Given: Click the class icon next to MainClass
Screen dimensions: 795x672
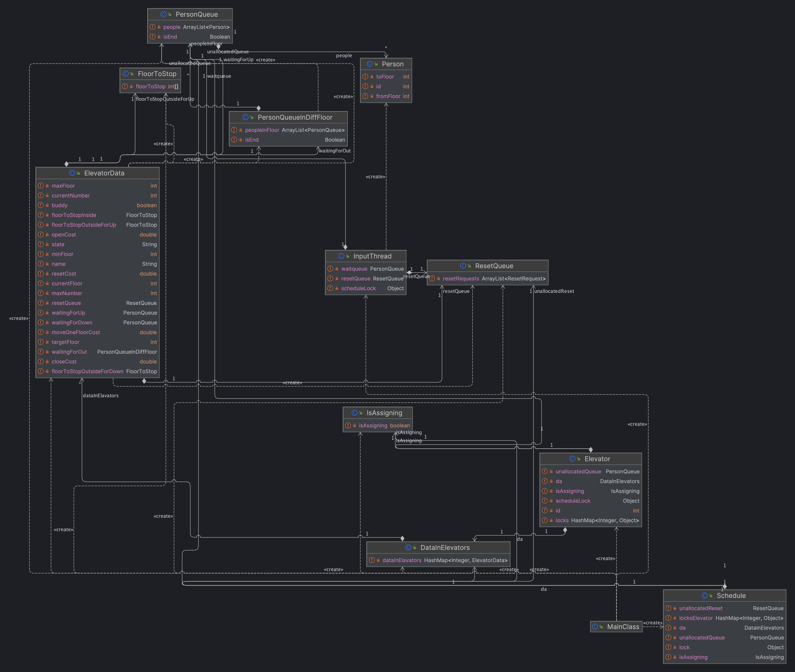Looking at the screenshot, I should tap(595, 627).
